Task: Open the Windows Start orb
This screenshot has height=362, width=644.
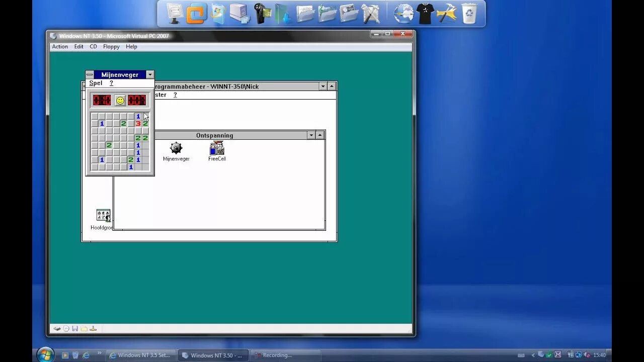Action: click(45, 354)
